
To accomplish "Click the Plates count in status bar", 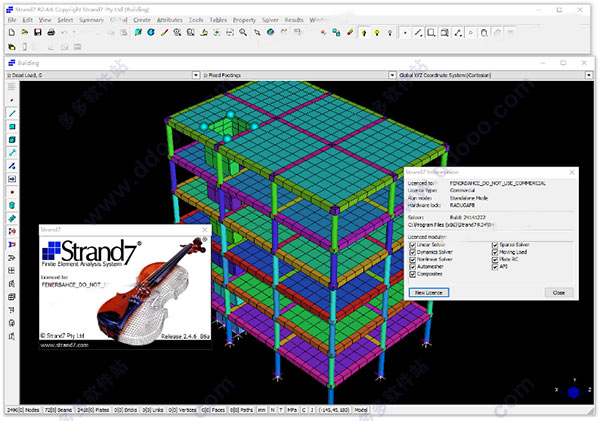I will (x=93, y=410).
